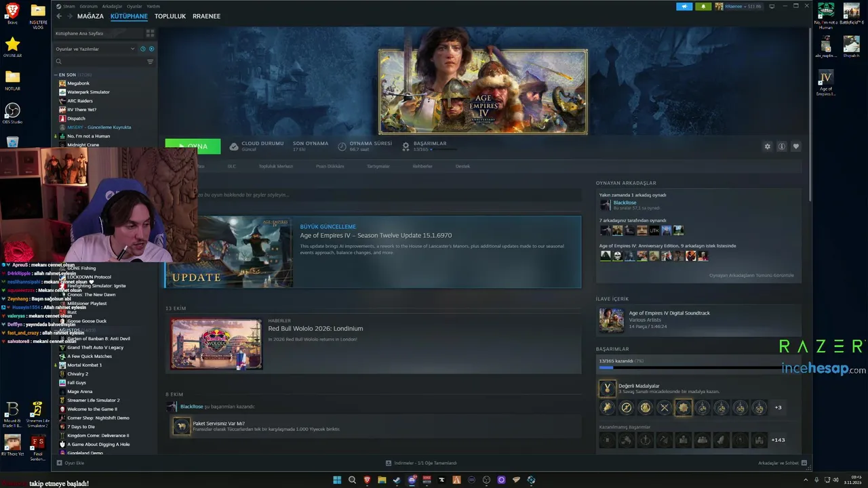The height and width of the screenshot is (488, 868).
Task: Select Mortal Kombat 1 in the list
Action: (x=84, y=365)
